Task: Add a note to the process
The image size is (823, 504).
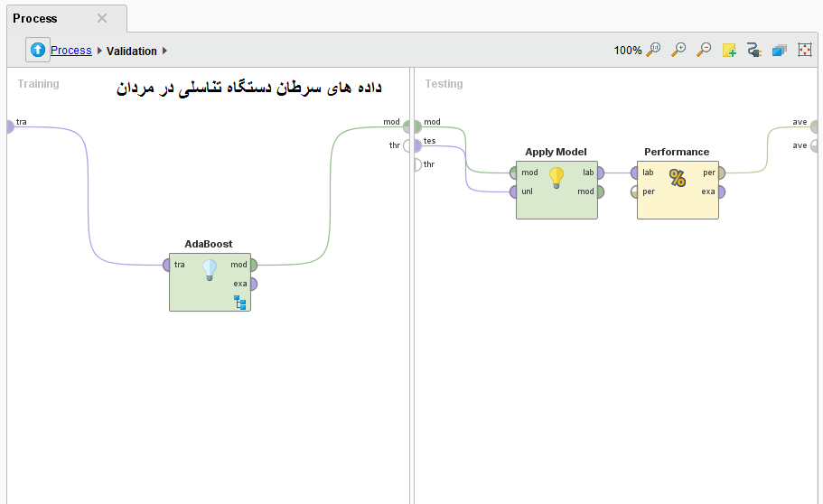Action: (x=729, y=51)
